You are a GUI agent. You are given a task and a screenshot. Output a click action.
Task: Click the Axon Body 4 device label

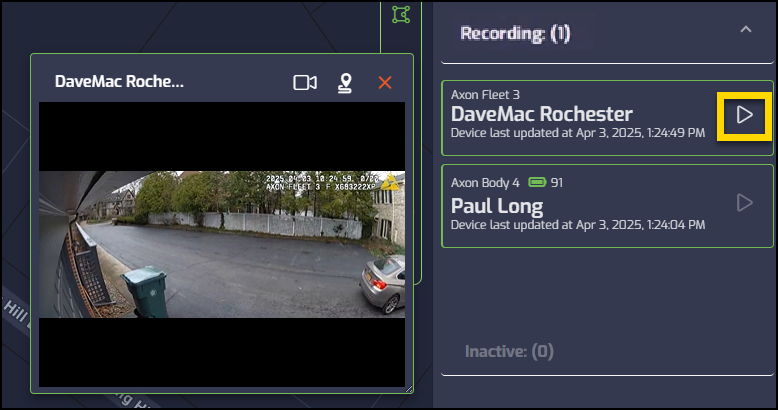click(485, 184)
